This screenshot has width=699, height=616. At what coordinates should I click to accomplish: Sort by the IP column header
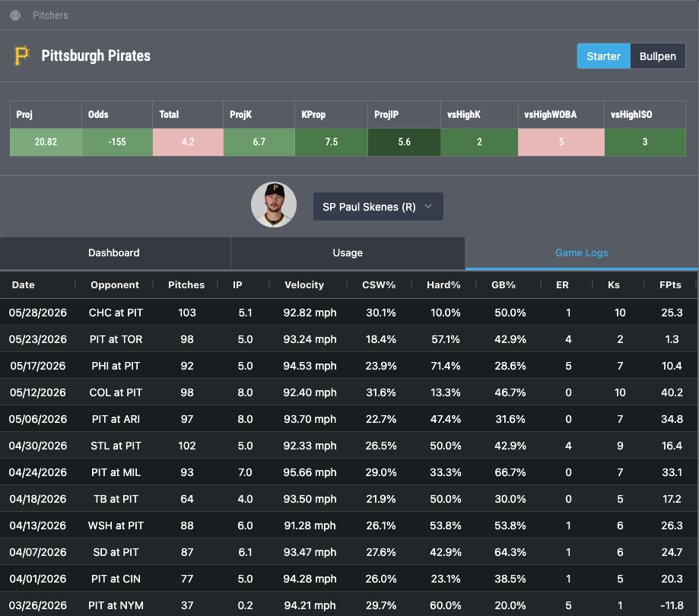point(237,285)
